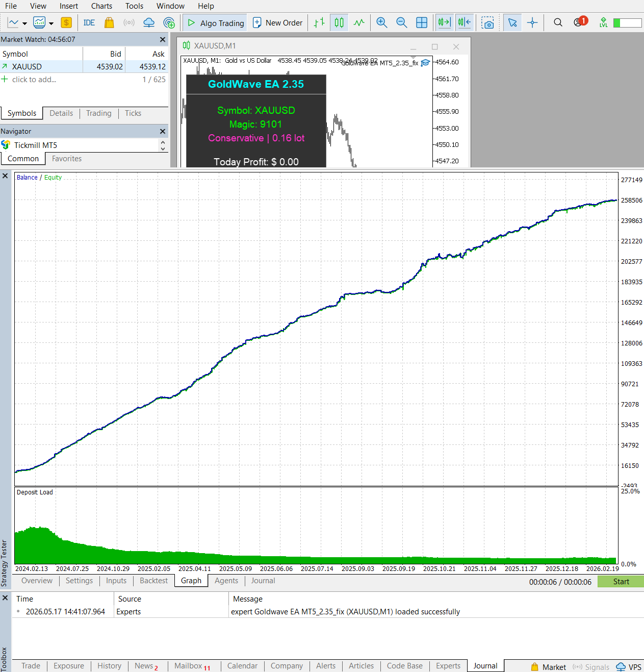Click the 'click to add...' symbol field
644x672 pixels.
point(34,80)
